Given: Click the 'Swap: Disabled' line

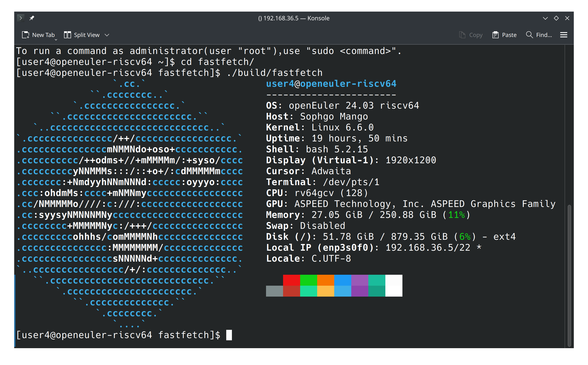Looking at the screenshot, I should tap(306, 226).
